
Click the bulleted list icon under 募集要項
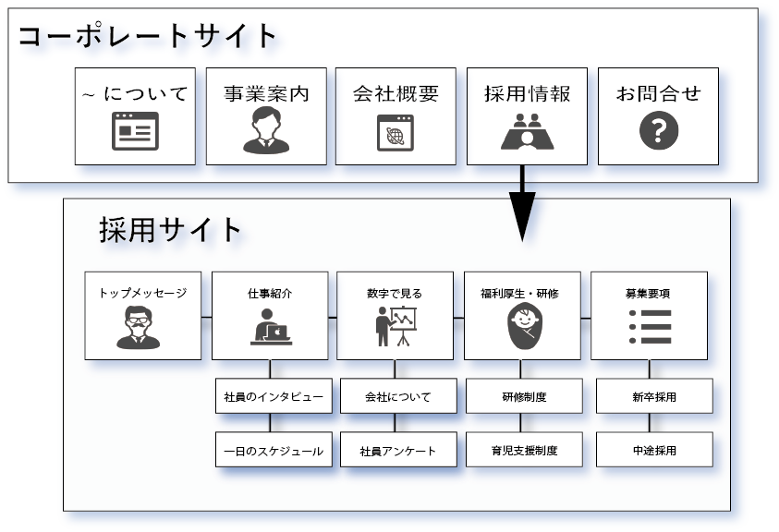coord(650,327)
